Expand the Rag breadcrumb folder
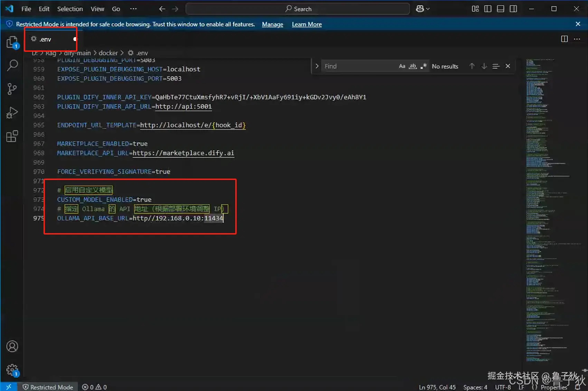The height and width of the screenshot is (391, 588). [50, 53]
